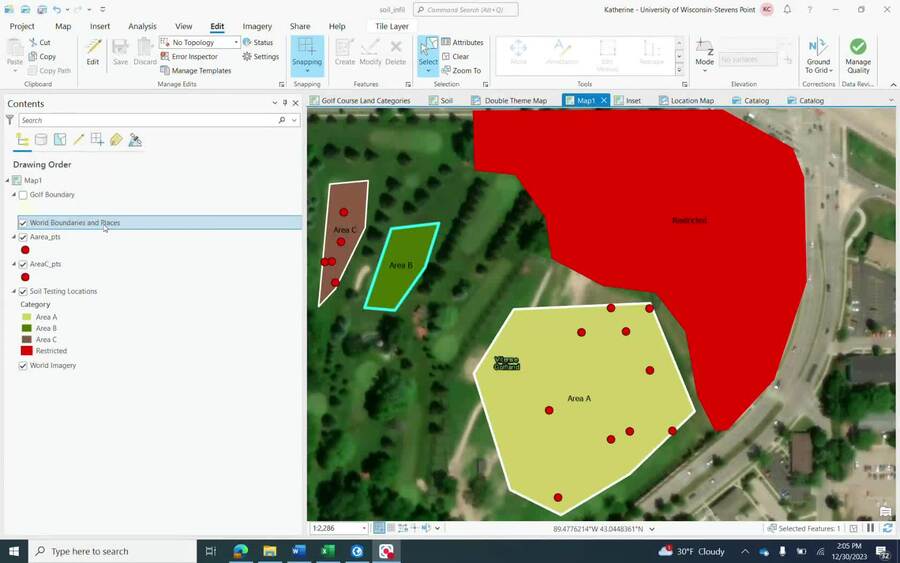Screen dimensions: 900x563
Task: Open the No Topology dropdown
Action: pyautogui.click(x=200, y=43)
